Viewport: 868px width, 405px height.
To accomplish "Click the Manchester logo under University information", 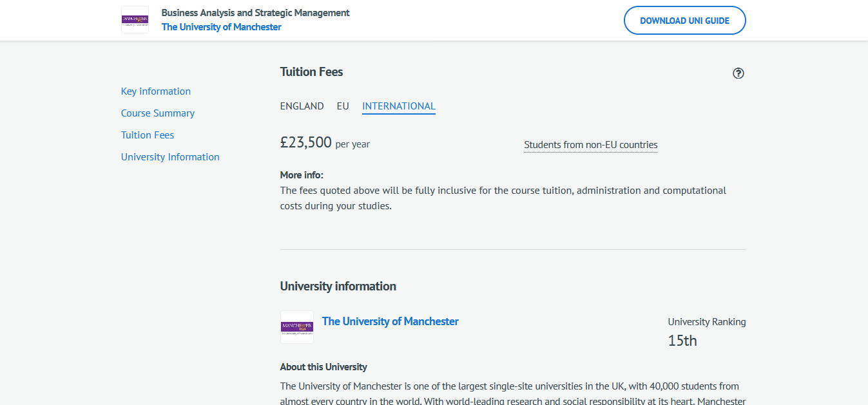I will point(297,327).
